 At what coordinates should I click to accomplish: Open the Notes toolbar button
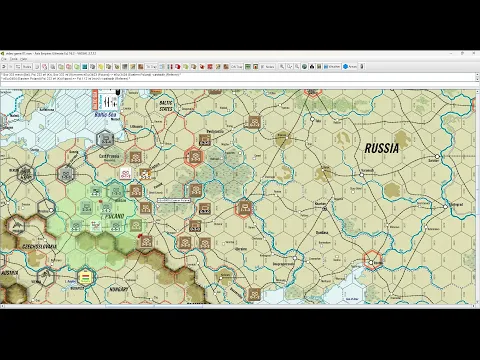point(267,67)
